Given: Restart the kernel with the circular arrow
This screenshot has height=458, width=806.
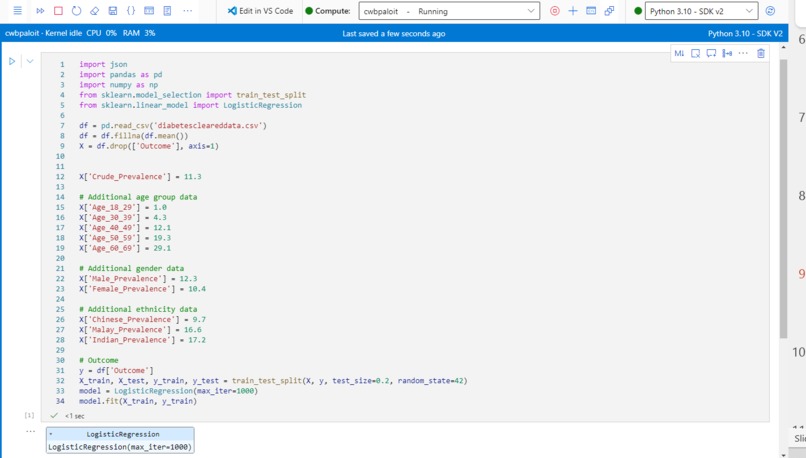Looking at the screenshot, I should pyautogui.click(x=77, y=10).
